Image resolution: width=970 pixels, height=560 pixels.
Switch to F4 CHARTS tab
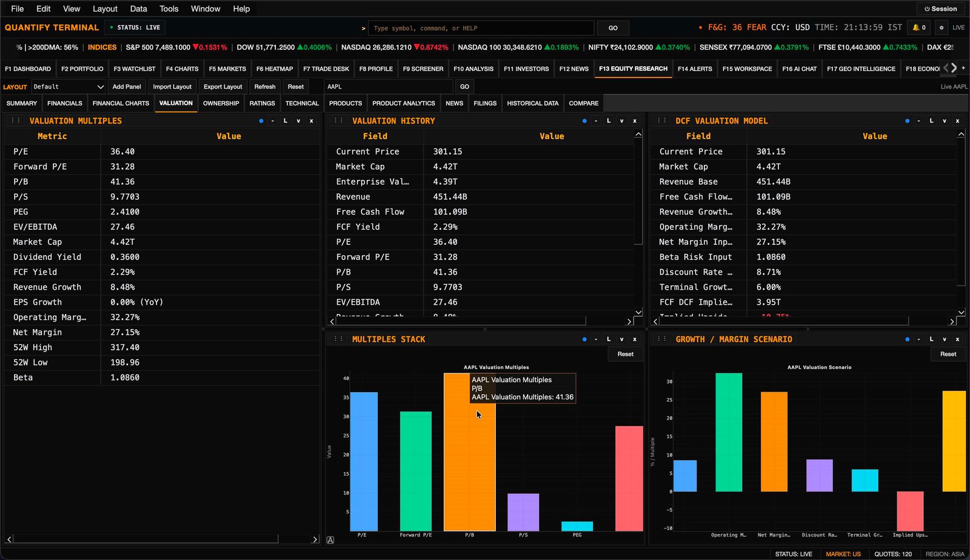point(182,68)
